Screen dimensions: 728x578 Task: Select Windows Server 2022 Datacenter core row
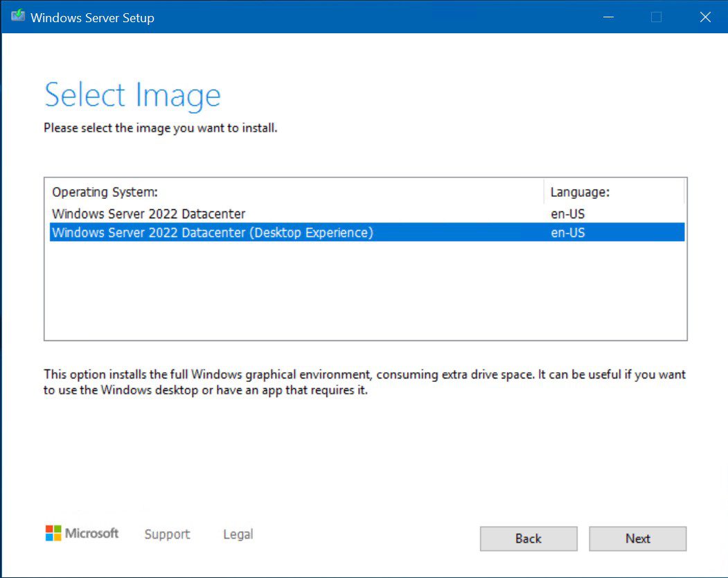(x=367, y=213)
